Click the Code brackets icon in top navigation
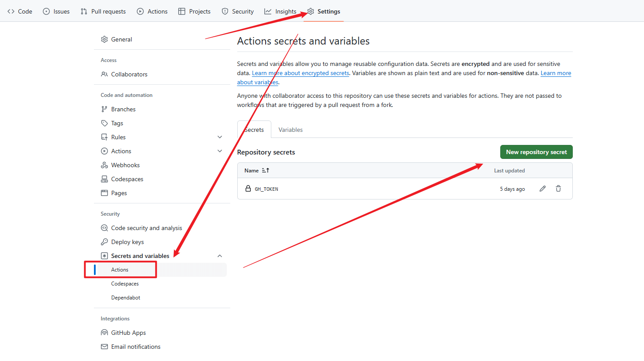The image size is (644, 361). pos(11,11)
